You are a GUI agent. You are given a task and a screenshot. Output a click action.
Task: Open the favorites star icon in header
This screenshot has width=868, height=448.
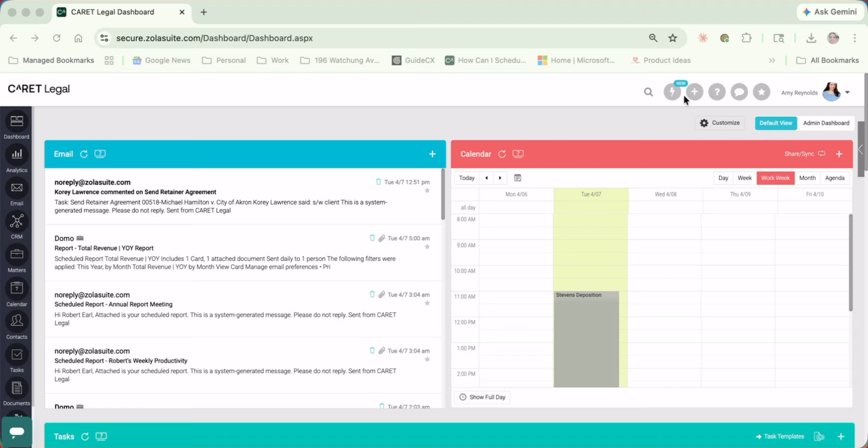click(762, 92)
